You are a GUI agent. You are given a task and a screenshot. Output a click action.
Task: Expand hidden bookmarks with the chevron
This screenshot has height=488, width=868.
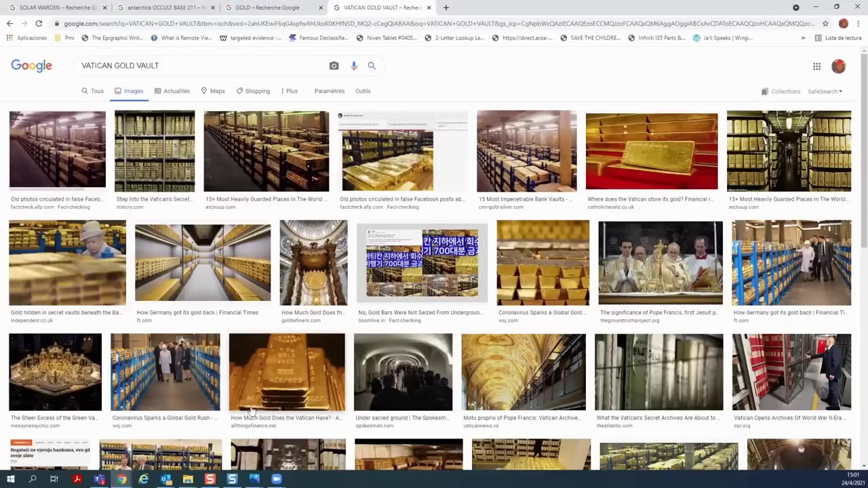click(804, 38)
